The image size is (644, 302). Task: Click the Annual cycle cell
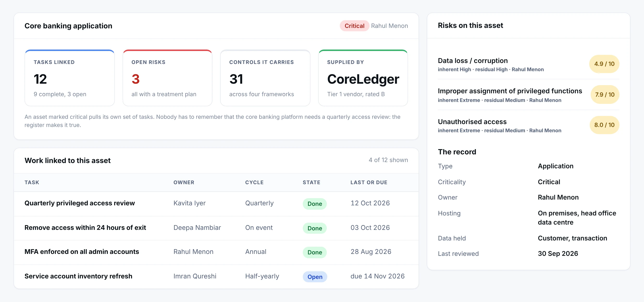255,252
